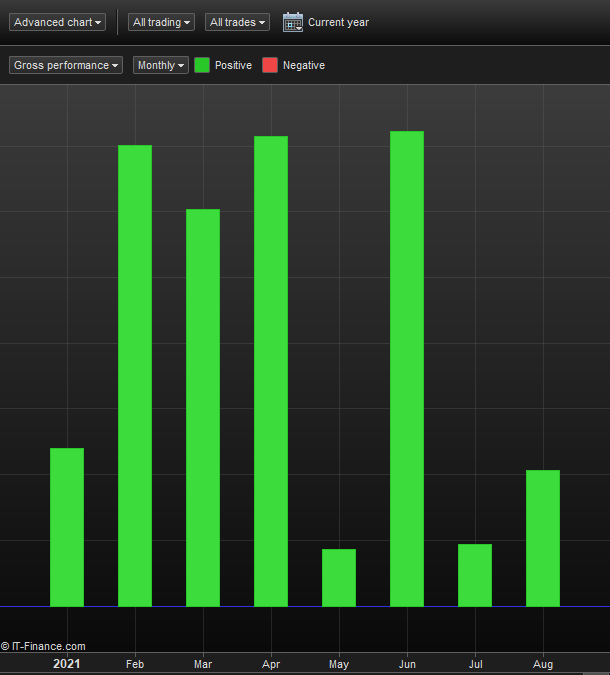Select the April performance bar
The width and height of the screenshot is (610, 675).
pos(271,371)
